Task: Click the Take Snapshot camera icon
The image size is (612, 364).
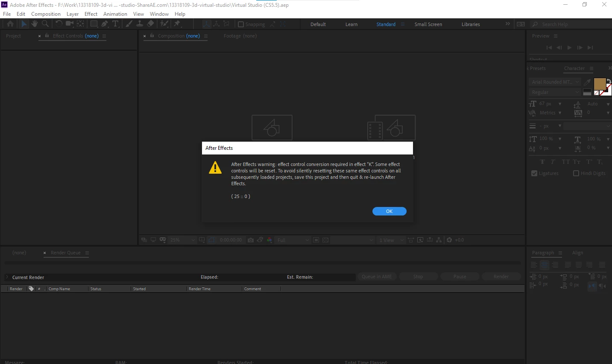Action: (x=251, y=240)
